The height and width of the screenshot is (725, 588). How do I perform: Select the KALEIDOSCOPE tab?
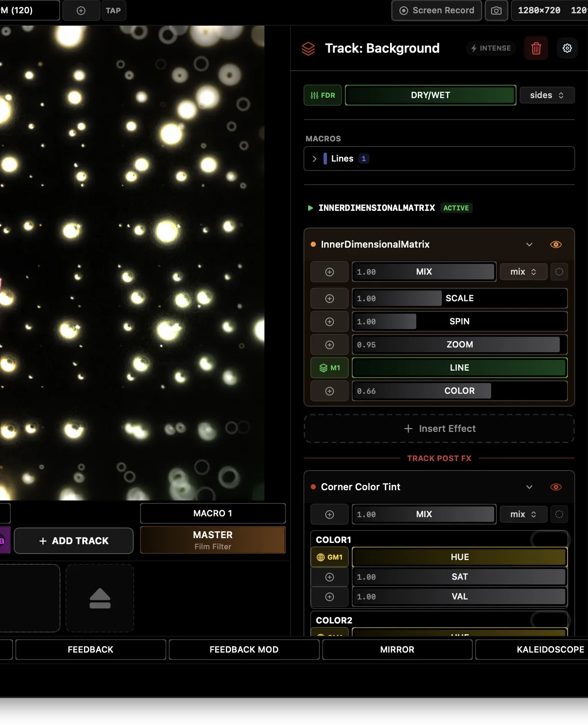pos(532,650)
